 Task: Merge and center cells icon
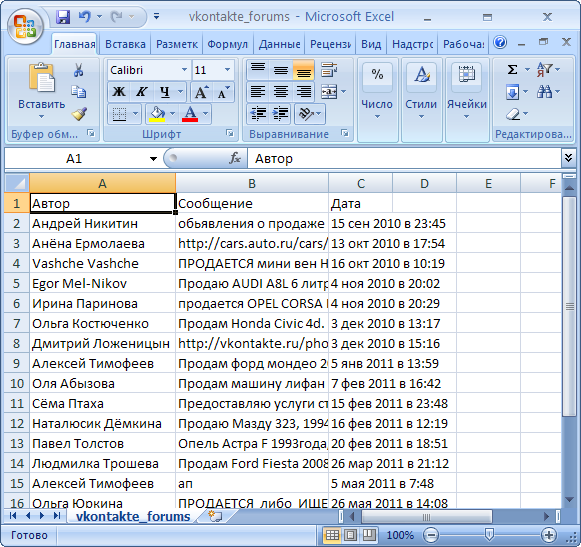click(x=329, y=92)
